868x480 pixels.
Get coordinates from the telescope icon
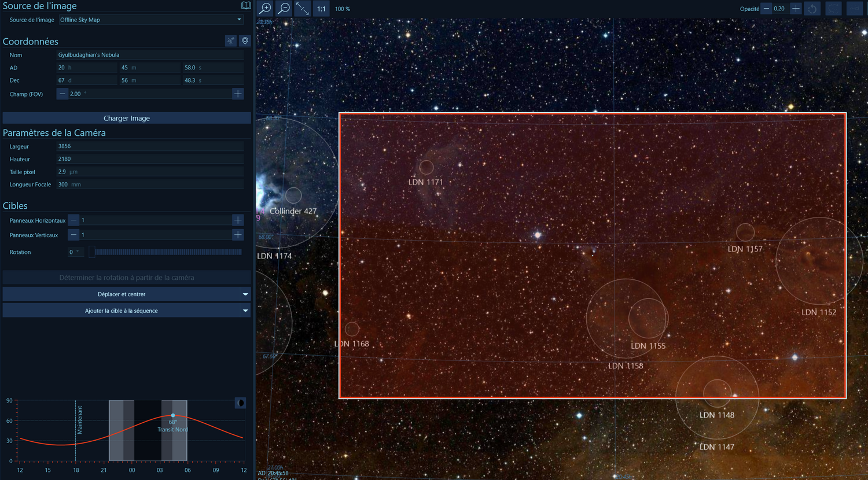(231, 40)
